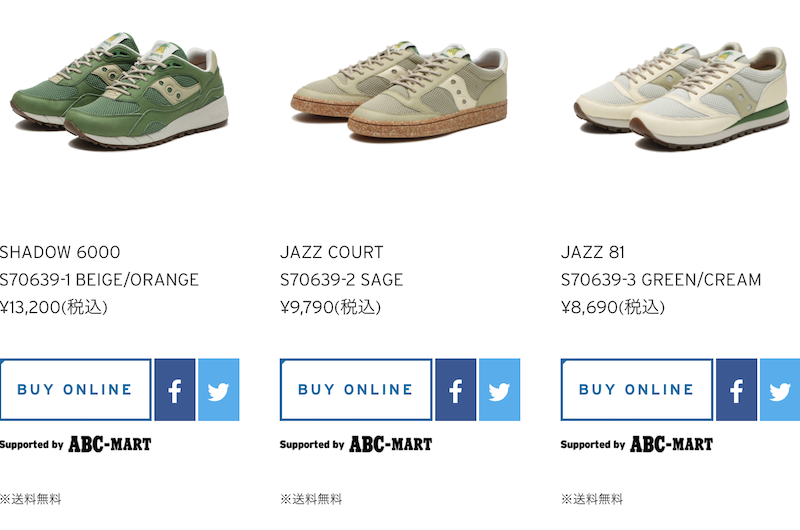Click Buy Online for Shadow 6000
The width and height of the screenshot is (800, 530).
76,390
